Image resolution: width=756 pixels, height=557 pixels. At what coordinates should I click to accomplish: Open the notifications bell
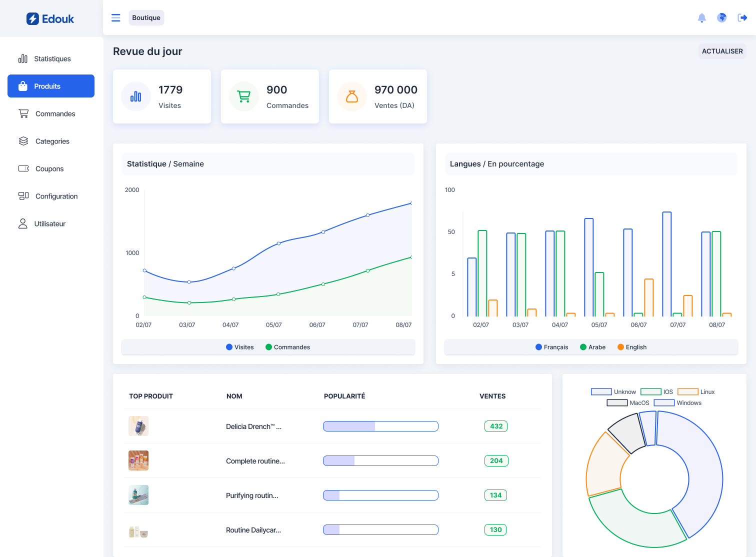701,18
